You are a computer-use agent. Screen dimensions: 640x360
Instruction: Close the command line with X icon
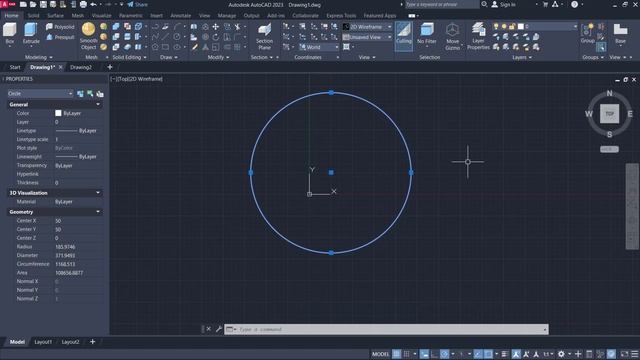209,329
